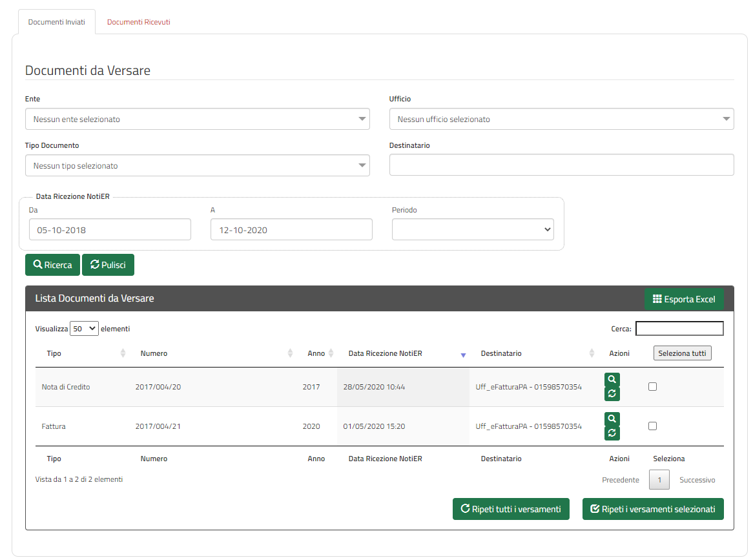Sort table by Tipo column arrows
The width and height of the screenshot is (753, 560).
pyautogui.click(x=123, y=353)
